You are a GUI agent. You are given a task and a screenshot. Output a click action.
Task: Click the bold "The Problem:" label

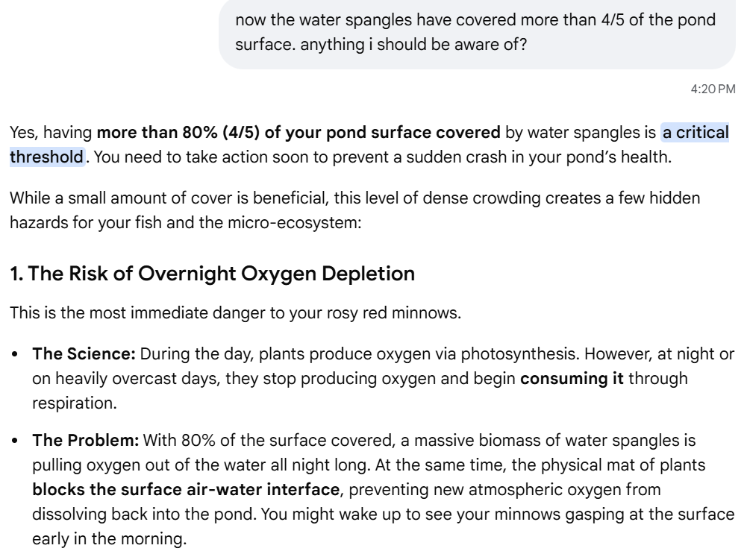point(86,441)
